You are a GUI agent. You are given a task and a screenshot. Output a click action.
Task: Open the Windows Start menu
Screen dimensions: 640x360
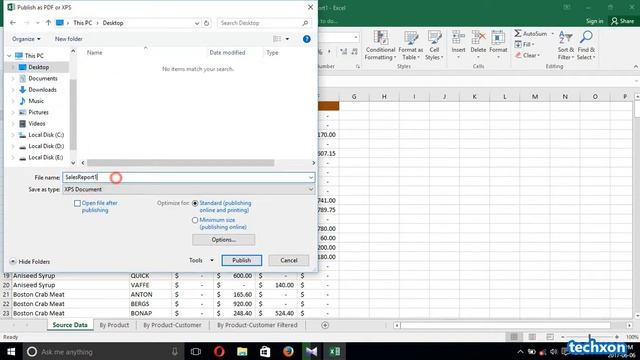coord(11,351)
